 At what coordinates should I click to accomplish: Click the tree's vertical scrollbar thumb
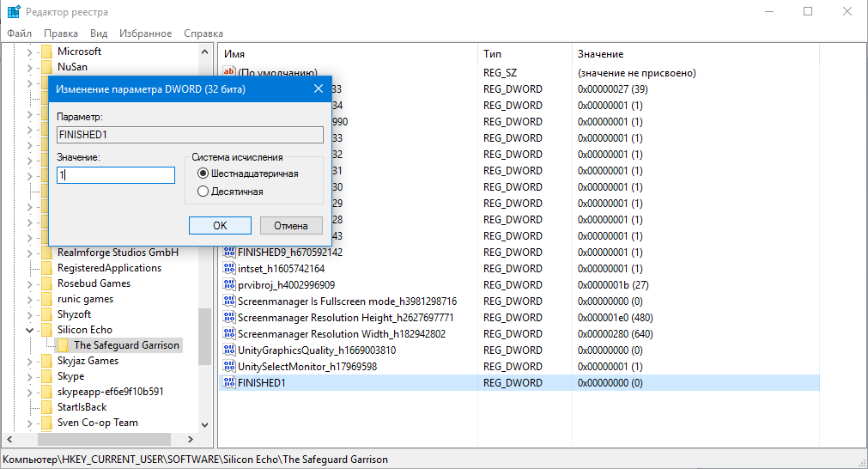tap(204, 337)
